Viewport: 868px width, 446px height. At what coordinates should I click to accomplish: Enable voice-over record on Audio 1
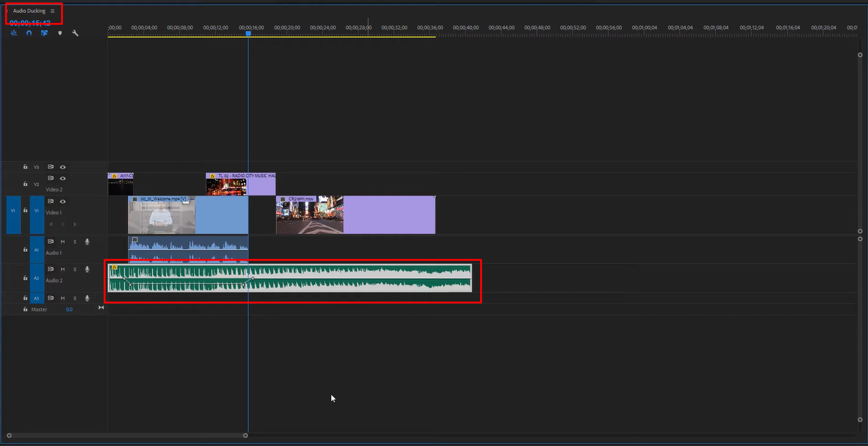pyautogui.click(x=87, y=242)
